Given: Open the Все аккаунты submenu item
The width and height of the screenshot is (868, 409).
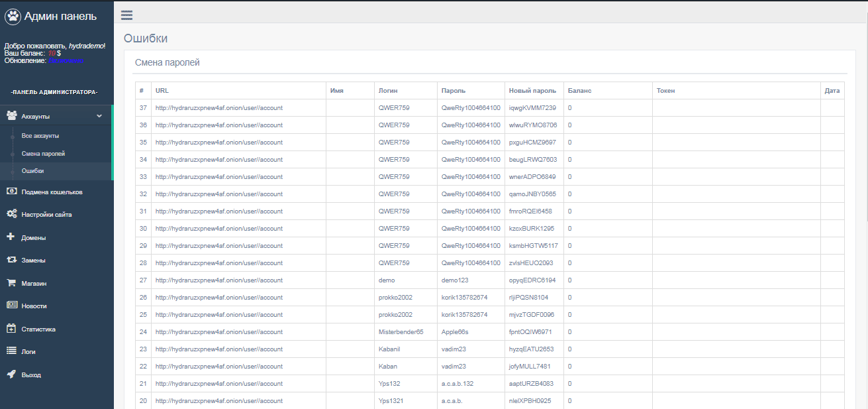Looking at the screenshot, I should coord(40,135).
